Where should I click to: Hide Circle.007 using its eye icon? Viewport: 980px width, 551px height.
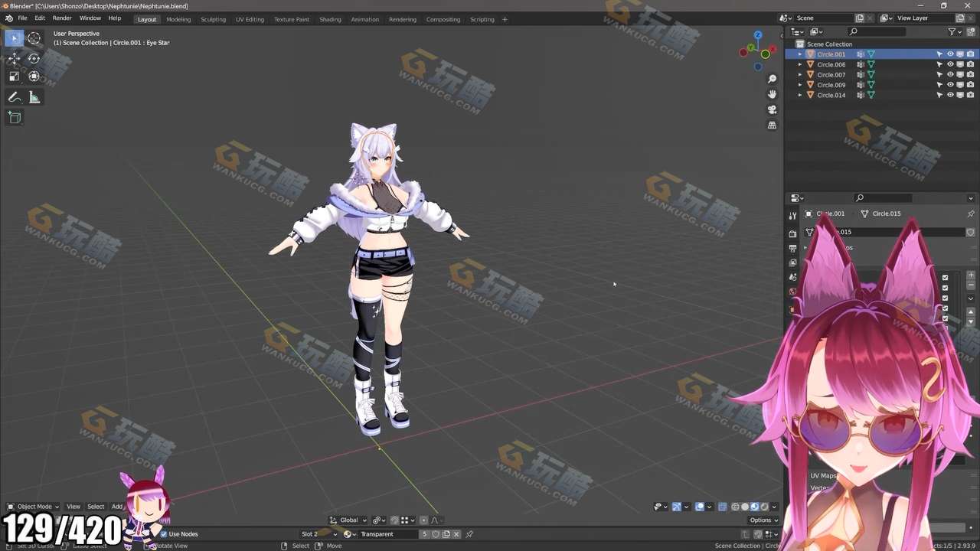pyautogui.click(x=950, y=75)
